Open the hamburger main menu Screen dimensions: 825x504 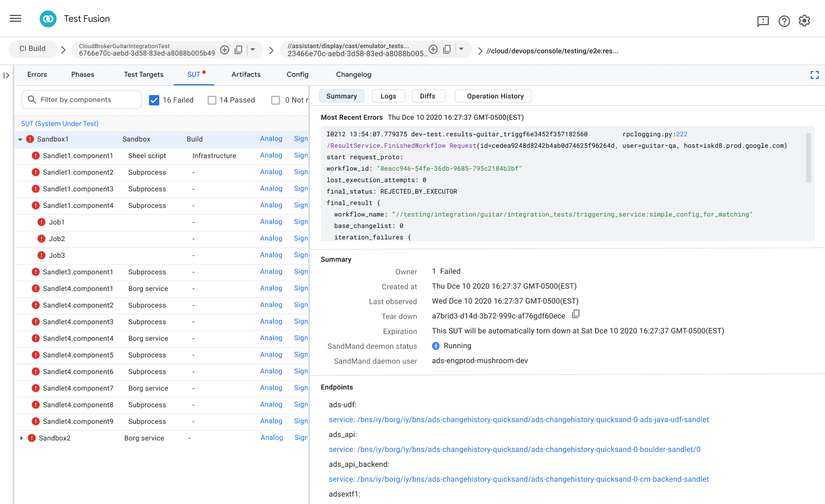[x=15, y=18]
